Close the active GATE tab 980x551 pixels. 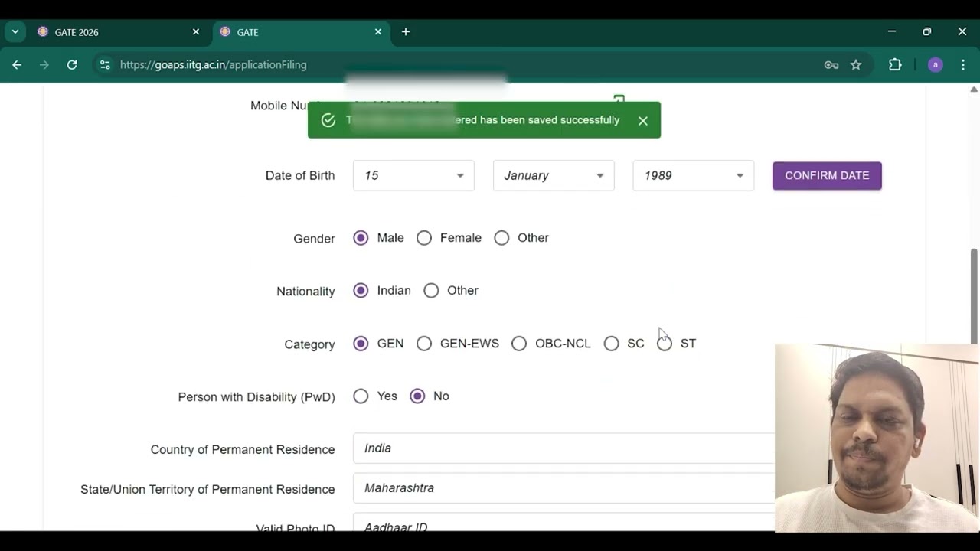[x=377, y=32]
